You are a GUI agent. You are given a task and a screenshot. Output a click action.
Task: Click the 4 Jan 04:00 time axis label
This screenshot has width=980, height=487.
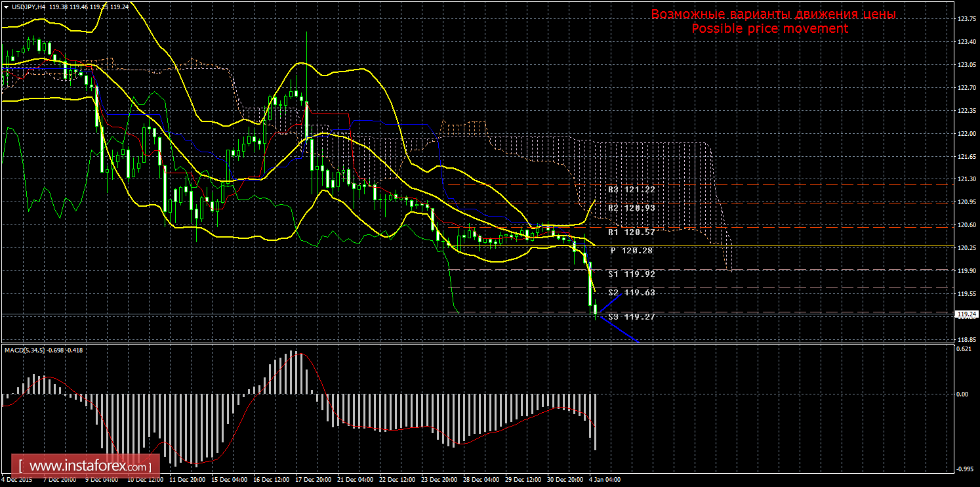coord(604,480)
